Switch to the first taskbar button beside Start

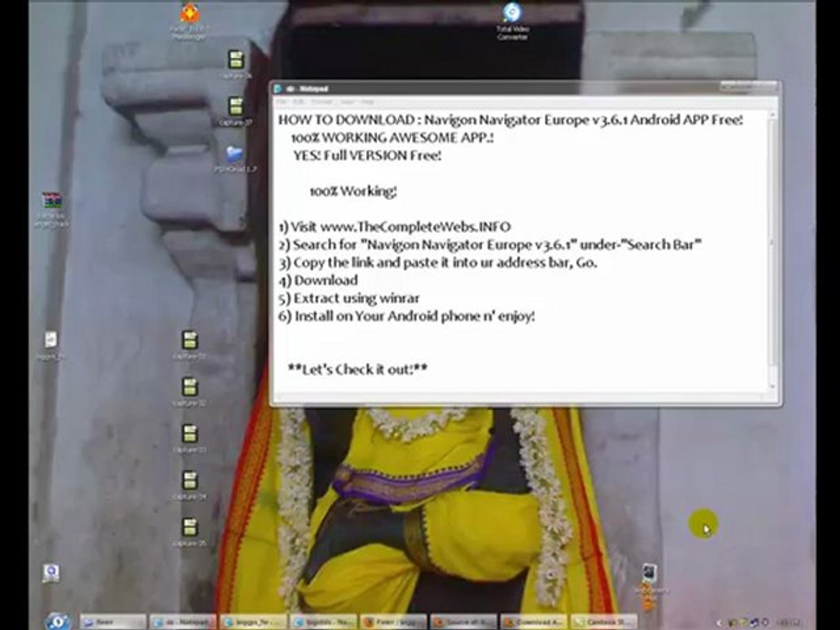click(x=113, y=622)
